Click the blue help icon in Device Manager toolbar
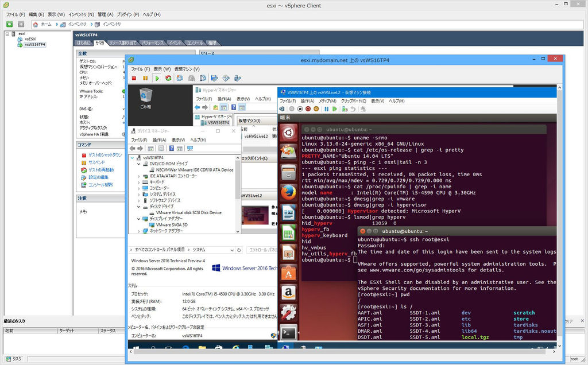The height and width of the screenshot is (365, 588). (x=171, y=149)
